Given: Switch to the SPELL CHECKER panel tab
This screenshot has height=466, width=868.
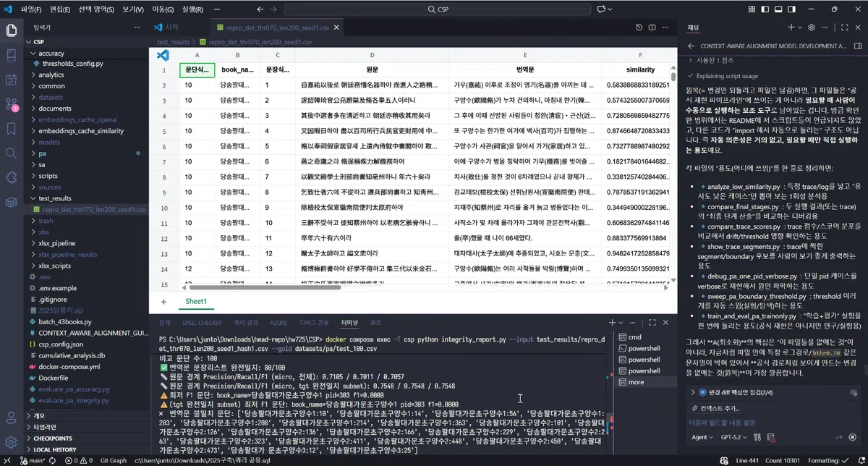Looking at the screenshot, I should click(202, 322).
